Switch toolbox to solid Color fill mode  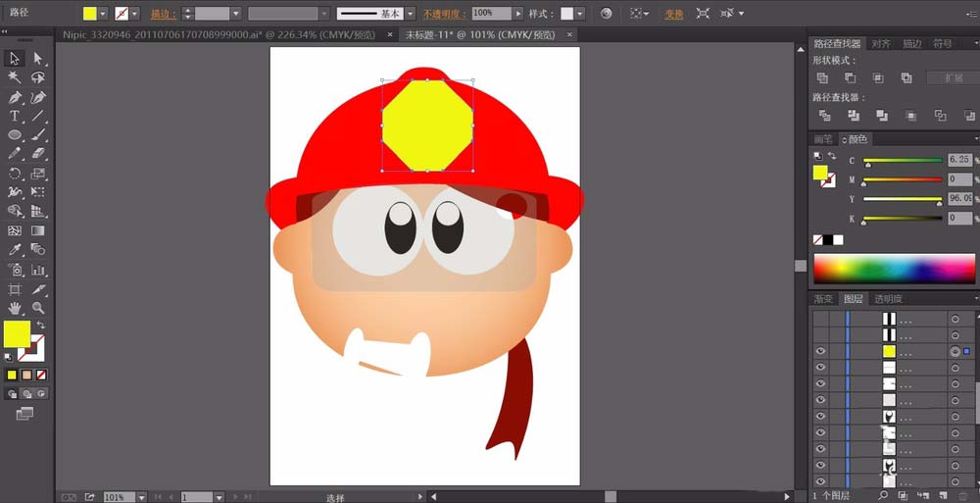pyautogui.click(x=12, y=376)
